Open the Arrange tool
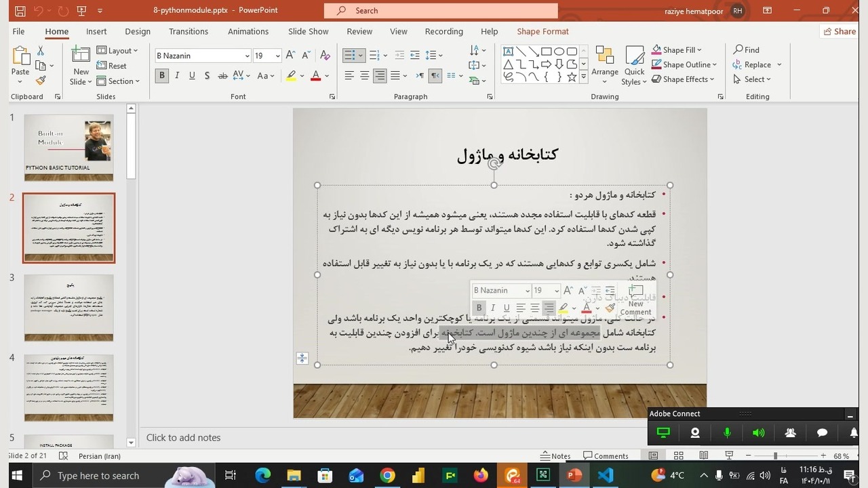 604,64
